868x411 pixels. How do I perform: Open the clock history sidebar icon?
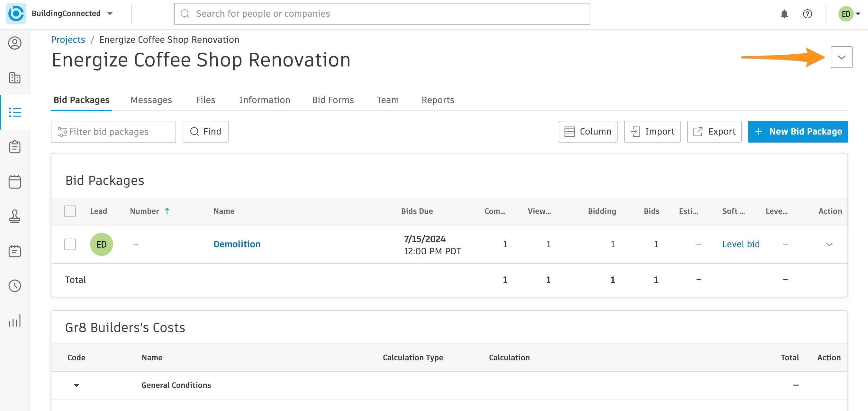(15, 286)
